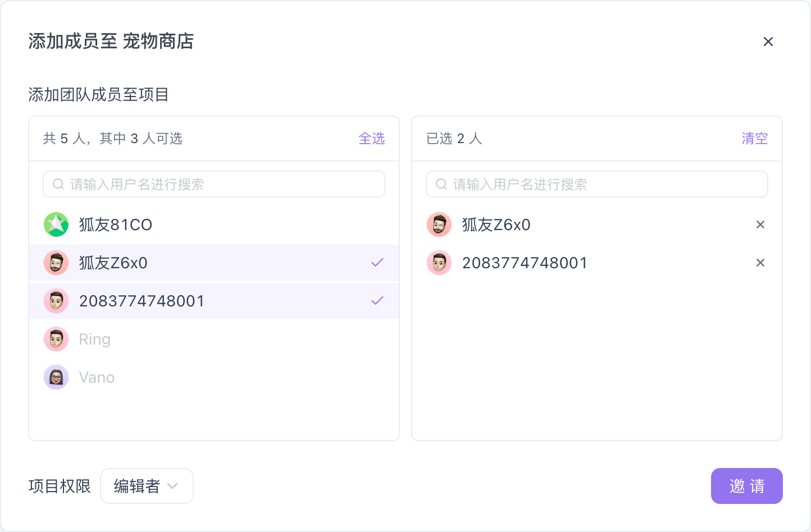The height and width of the screenshot is (532, 811).
Task: Click the avatar of 狐友81CO
Action: (x=56, y=224)
